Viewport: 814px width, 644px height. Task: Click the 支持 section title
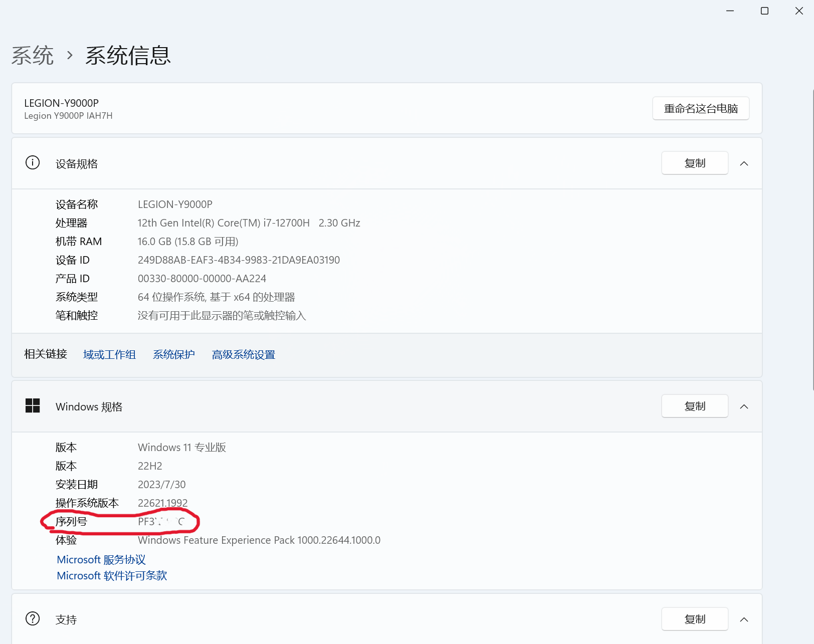[66, 620]
